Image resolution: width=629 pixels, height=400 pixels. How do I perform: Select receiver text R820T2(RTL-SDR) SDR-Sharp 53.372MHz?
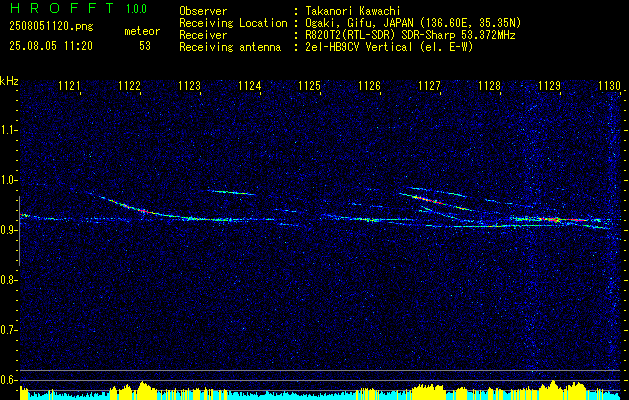[410, 35]
